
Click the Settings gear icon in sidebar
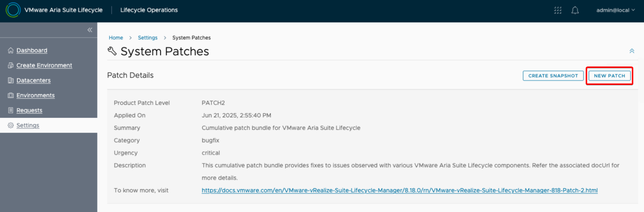(x=11, y=126)
